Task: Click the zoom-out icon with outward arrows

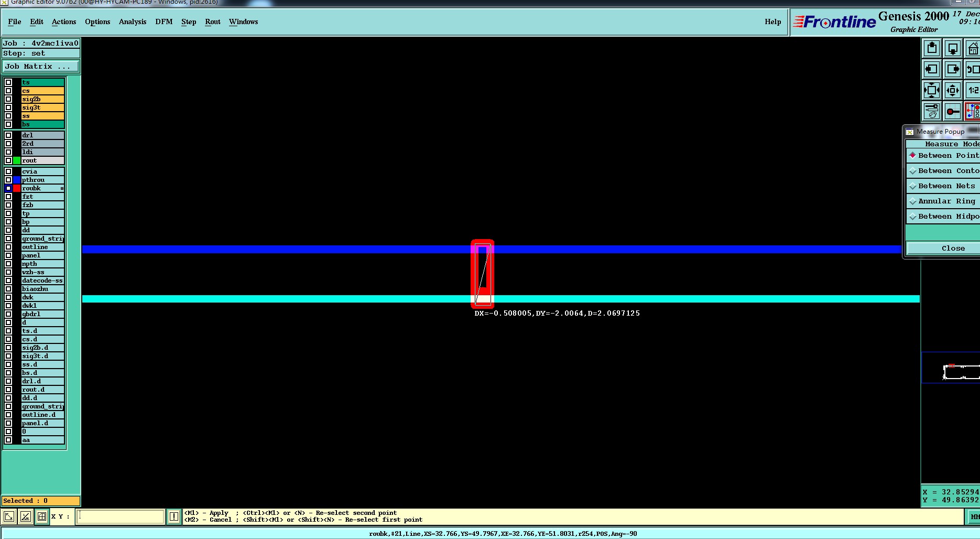Action: 953,90
